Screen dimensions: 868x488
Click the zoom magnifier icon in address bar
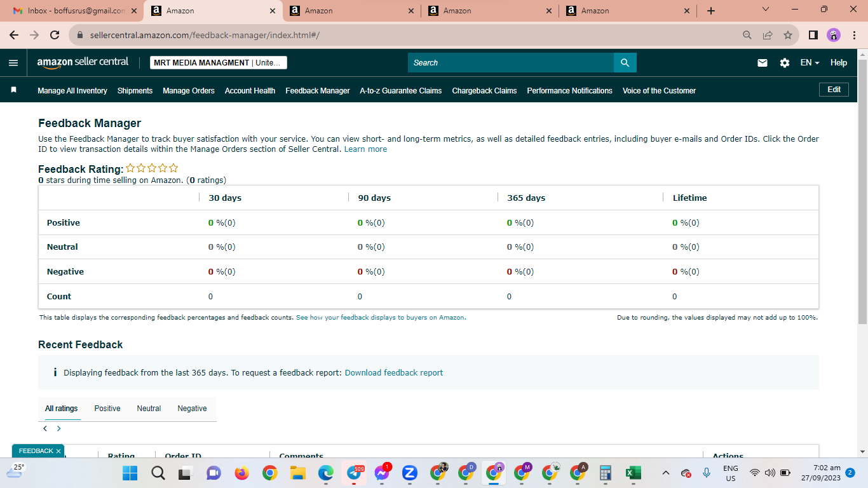coord(747,35)
